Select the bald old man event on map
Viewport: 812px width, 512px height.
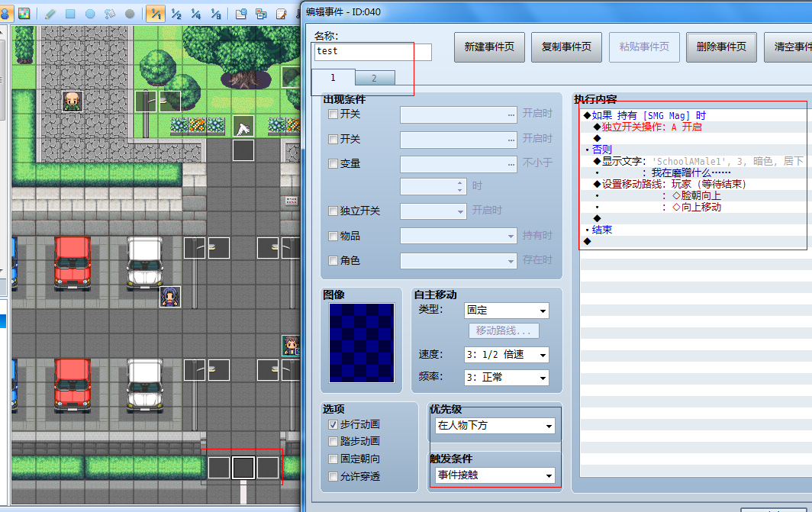72,101
